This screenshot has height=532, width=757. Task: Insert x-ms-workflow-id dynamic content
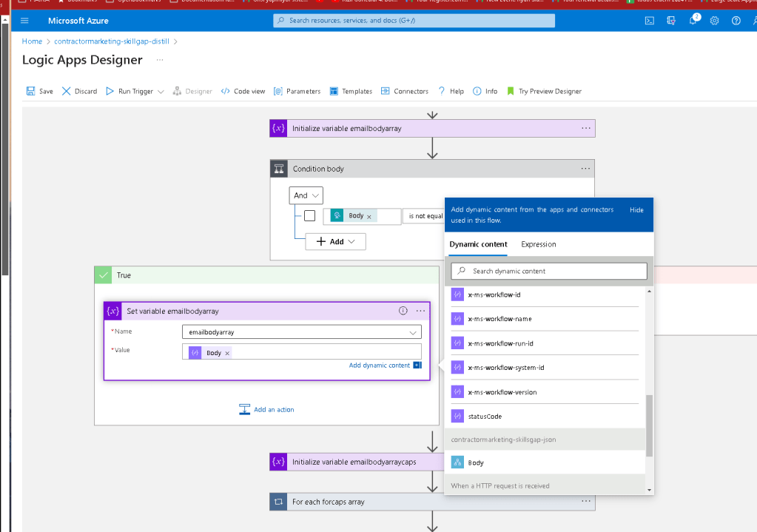[x=545, y=294]
